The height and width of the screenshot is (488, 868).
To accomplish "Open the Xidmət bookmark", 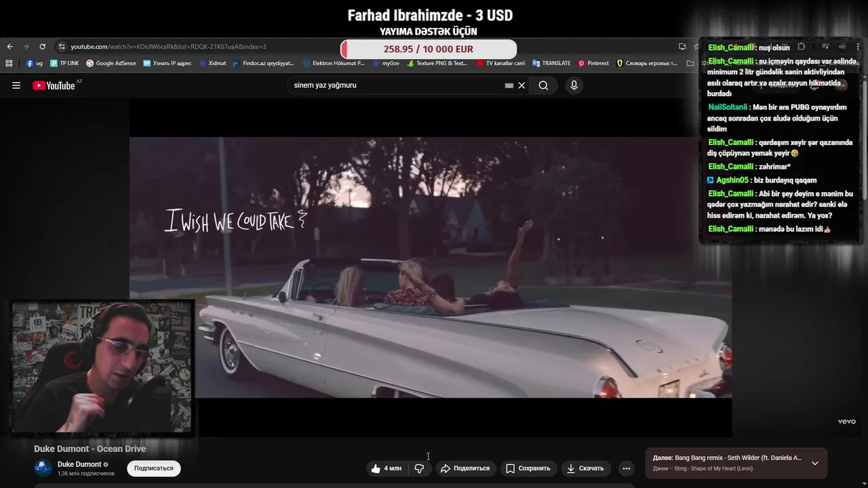I will pyautogui.click(x=212, y=63).
